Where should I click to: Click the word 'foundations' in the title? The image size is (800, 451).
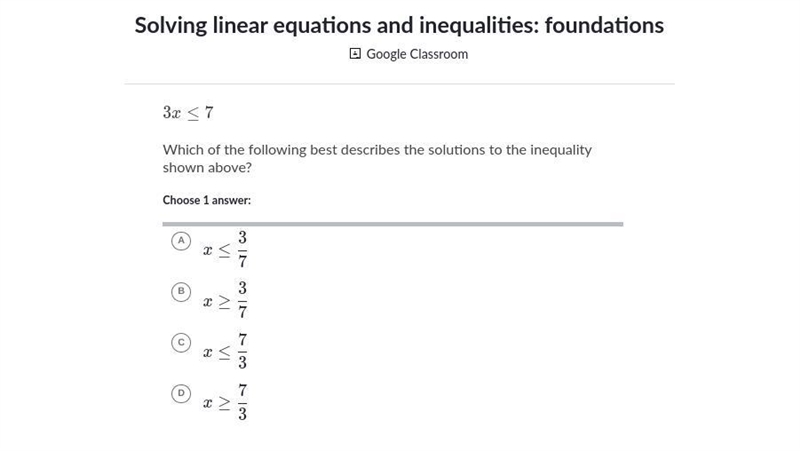(x=605, y=25)
